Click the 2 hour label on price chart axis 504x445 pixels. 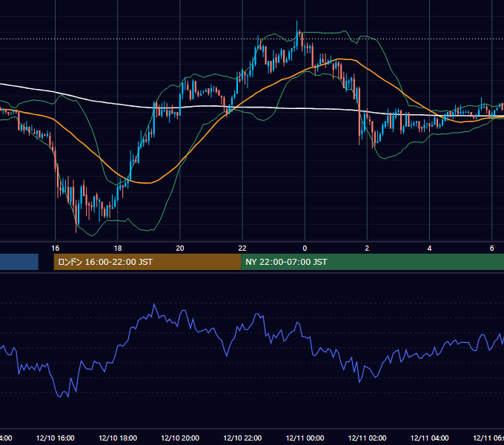pyautogui.click(x=367, y=248)
